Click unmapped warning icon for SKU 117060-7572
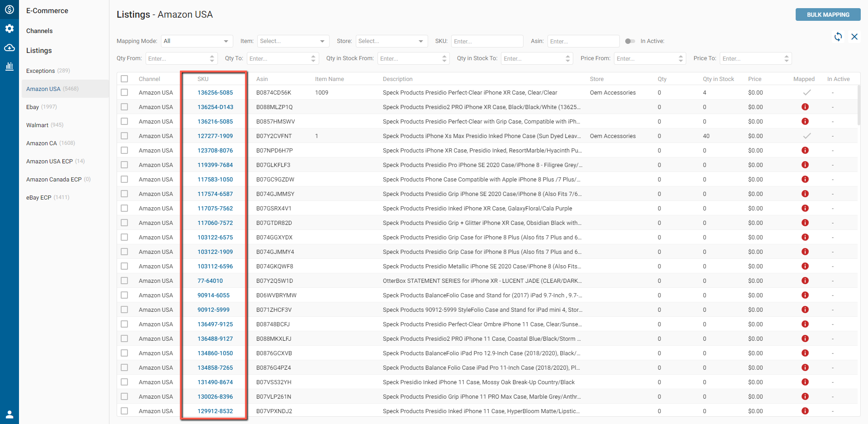Image resolution: width=868 pixels, height=424 pixels. 805,223
